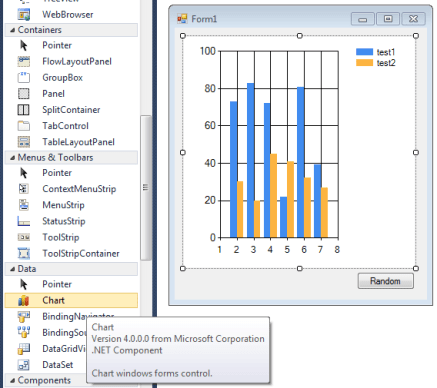Image resolution: width=437 pixels, height=388 pixels.
Task: Click the chart's top-left resize handle
Action: point(183,36)
